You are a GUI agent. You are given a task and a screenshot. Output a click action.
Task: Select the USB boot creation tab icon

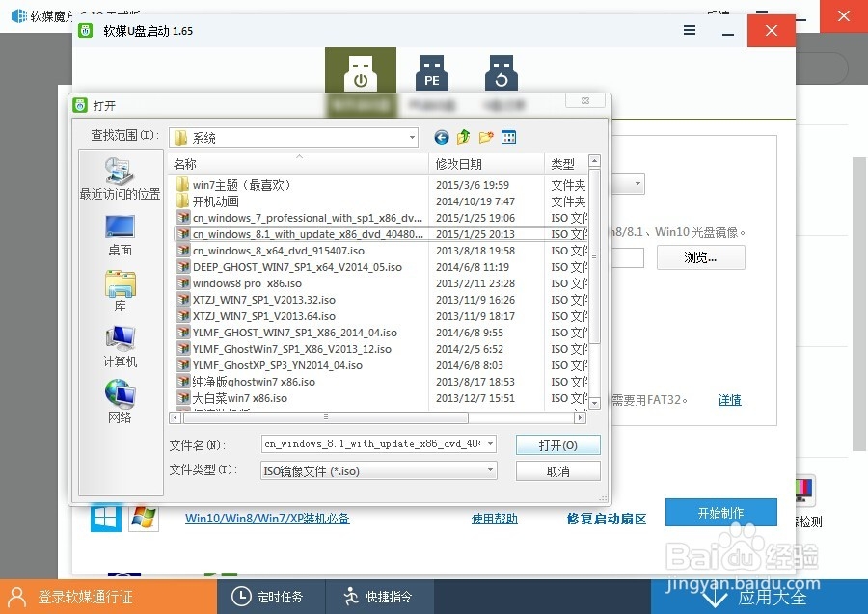[361, 73]
